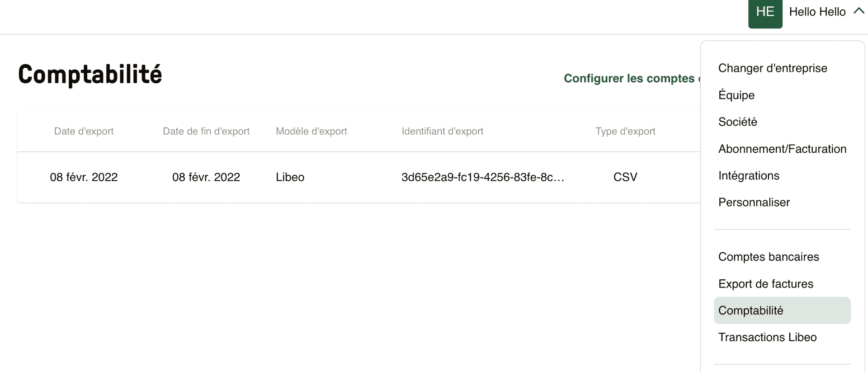The image size is (868, 372).
Task: Select the Identifiant d'export header
Action: coord(443,131)
